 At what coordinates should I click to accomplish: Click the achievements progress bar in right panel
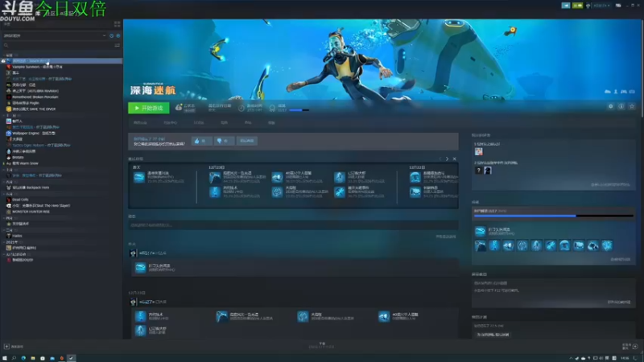(553, 216)
